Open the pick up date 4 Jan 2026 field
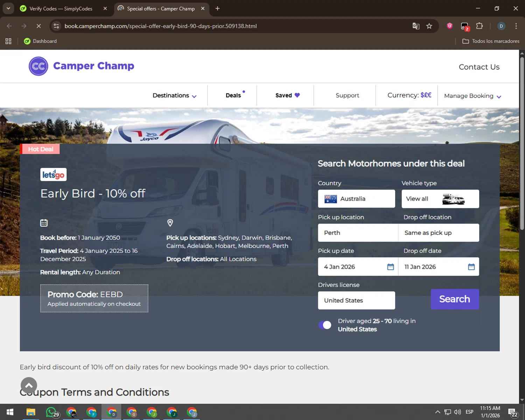525x420 pixels. pyautogui.click(x=358, y=267)
